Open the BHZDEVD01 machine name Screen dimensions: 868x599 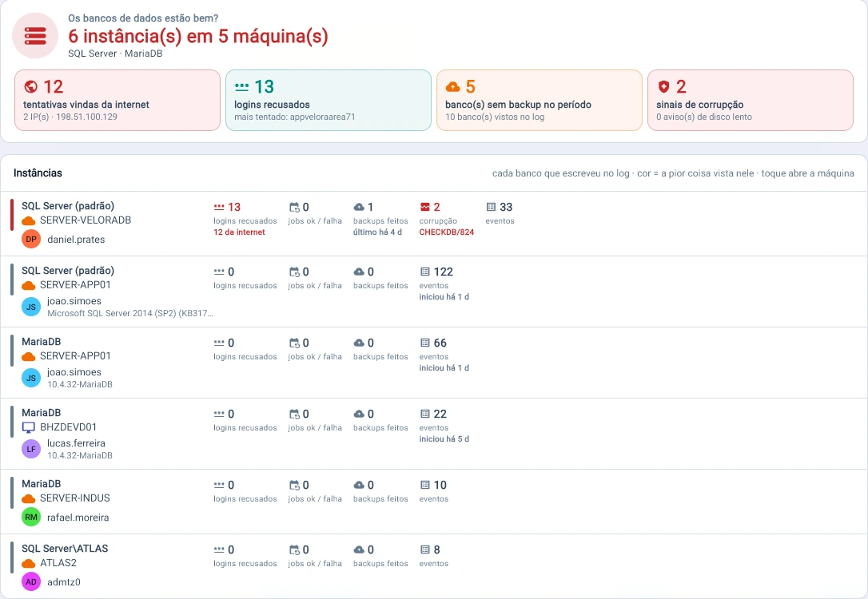click(x=68, y=427)
